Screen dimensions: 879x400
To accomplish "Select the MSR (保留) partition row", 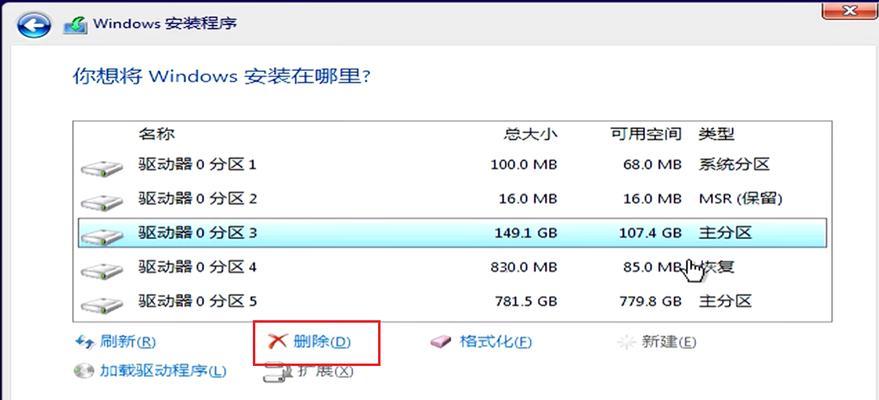I will [x=452, y=199].
